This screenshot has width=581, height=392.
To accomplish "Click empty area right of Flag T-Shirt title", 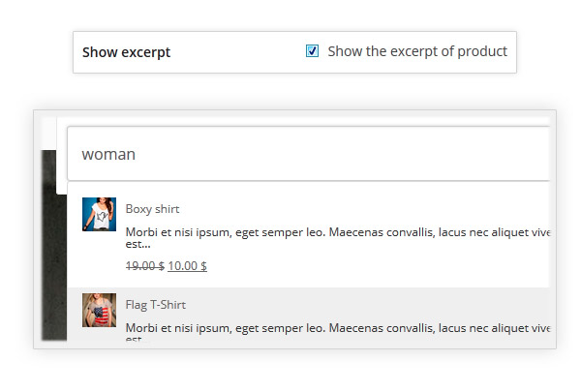I will click(x=368, y=305).
